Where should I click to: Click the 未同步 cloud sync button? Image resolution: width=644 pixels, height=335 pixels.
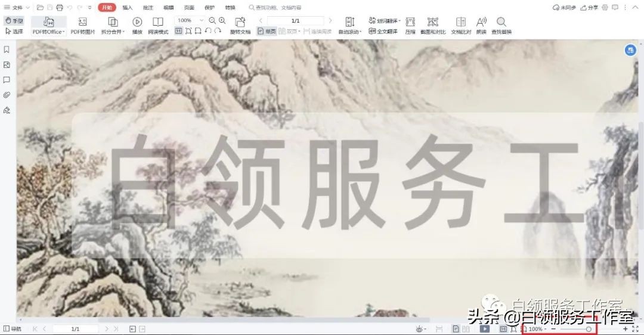[564, 7]
